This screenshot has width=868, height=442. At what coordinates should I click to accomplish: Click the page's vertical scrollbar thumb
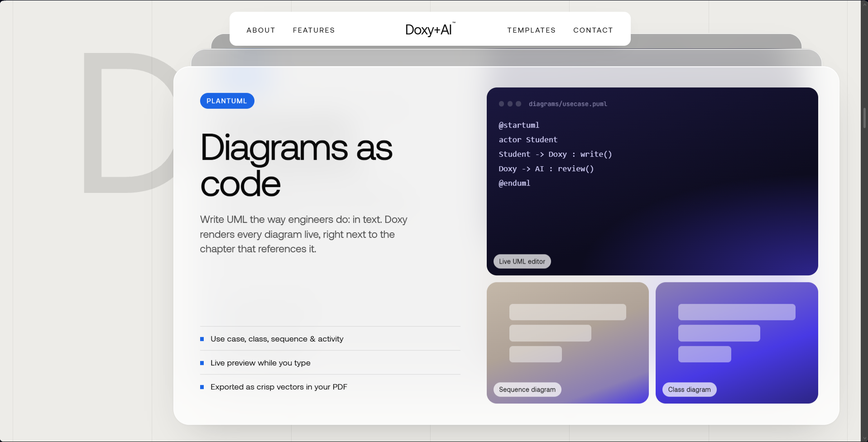click(864, 118)
